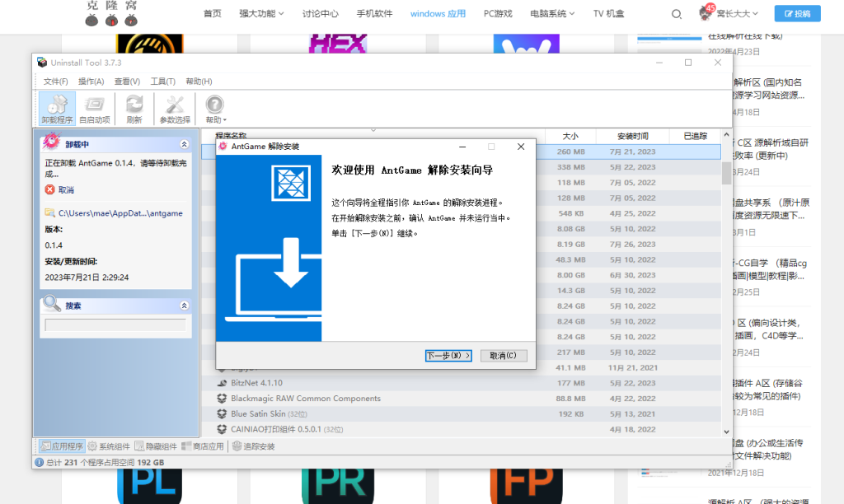Click the Blue Satin Skin row icon
Viewport: 844px width, 504px height.
pyautogui.click(x=222, y=413)
